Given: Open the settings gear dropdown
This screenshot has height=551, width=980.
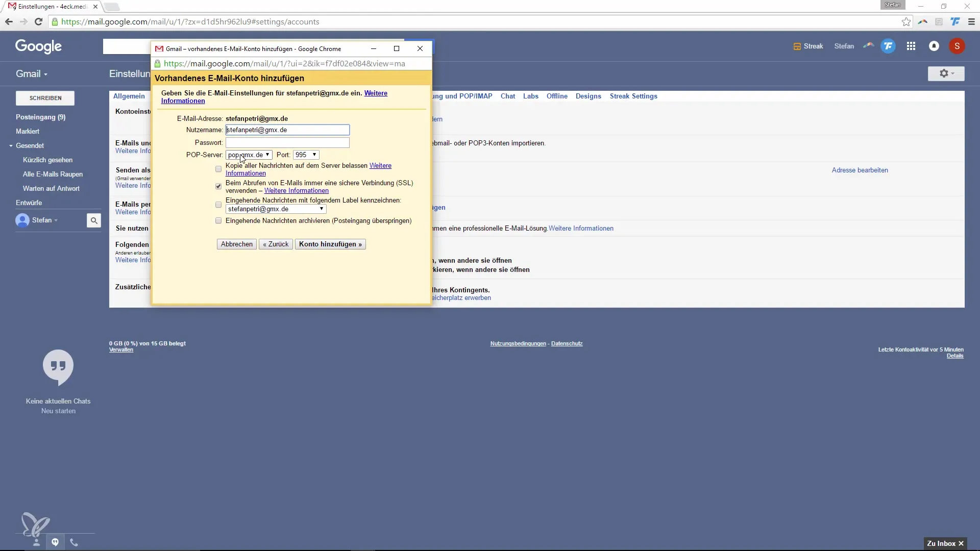Looking at the screenshot, I should click(x=946, y=73).
